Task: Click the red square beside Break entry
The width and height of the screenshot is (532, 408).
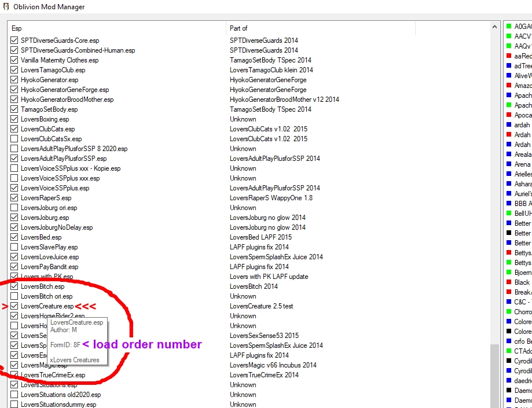Action: pyautogui.click(x=509, y=292)
